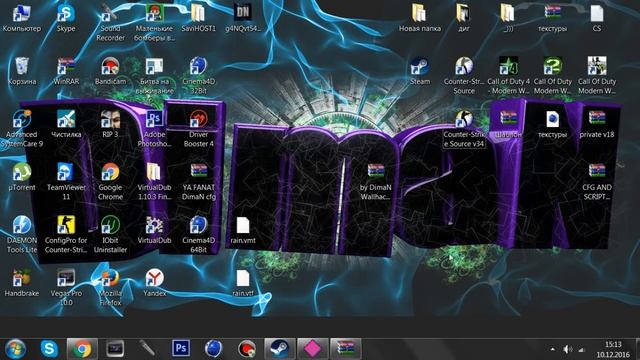Open the Yandex browser shortcut

(x=154, y=283)
